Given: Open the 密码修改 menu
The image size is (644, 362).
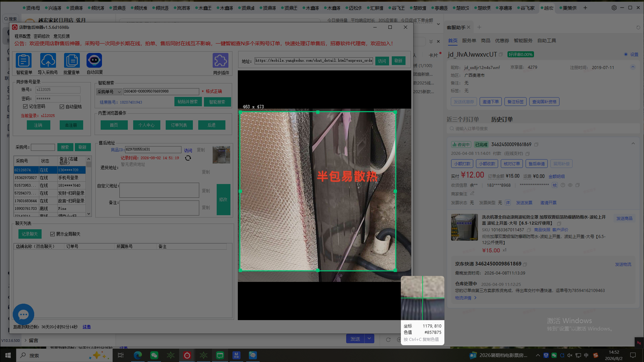Looking at the screenshot, I should click(42, 36).
